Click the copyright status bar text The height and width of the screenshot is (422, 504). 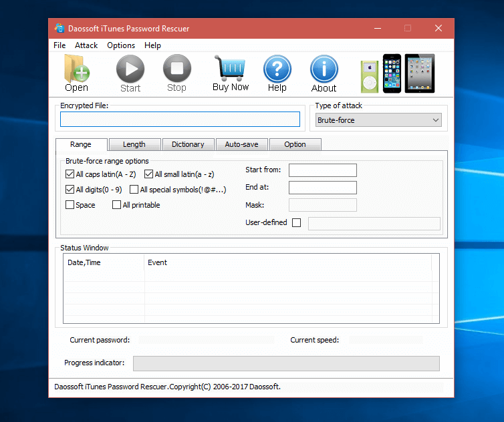click(x=168, y=387)
